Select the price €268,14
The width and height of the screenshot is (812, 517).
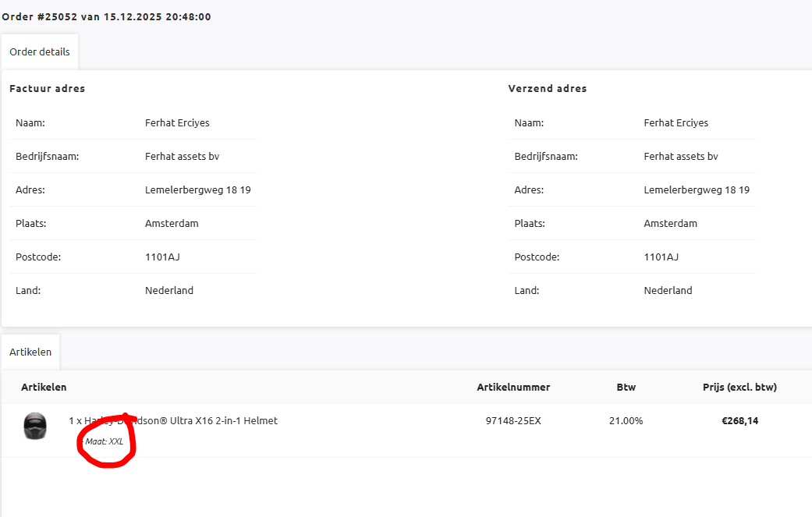[739, 421]
